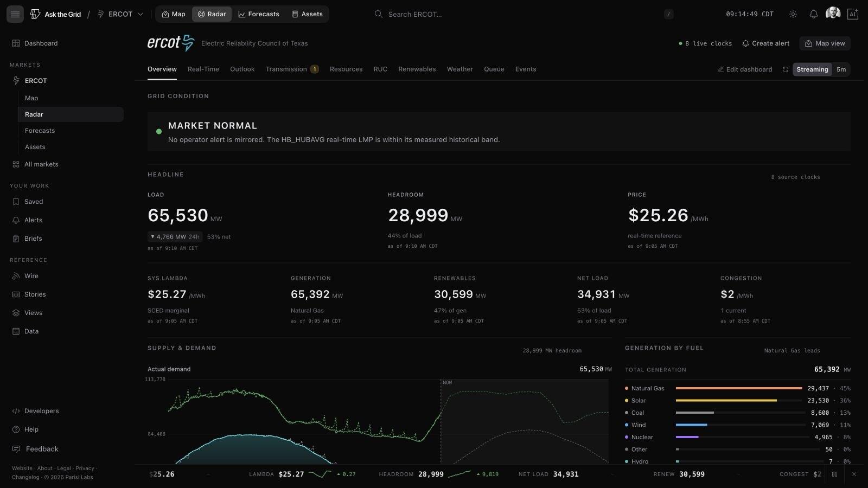The height and width of the screenshot is (488, 868).
Task: Click the 8 live clocks status indicator
Action: click(x=705, y=43)
